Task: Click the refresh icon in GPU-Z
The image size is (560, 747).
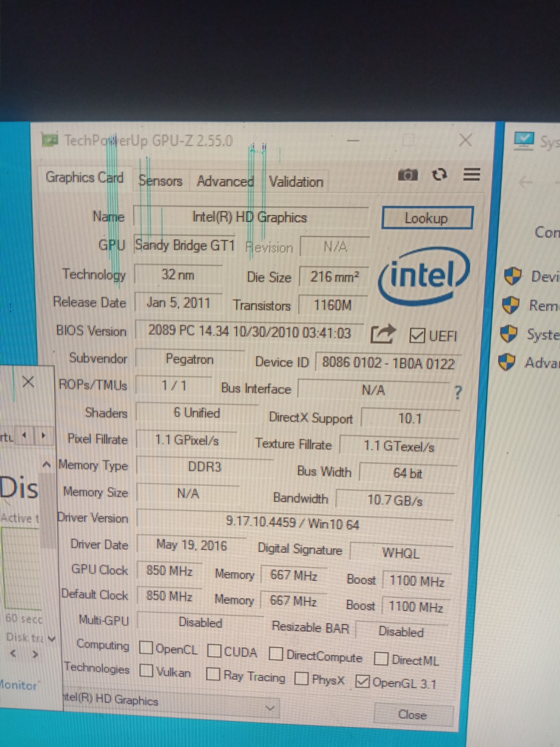Action: 439,175
